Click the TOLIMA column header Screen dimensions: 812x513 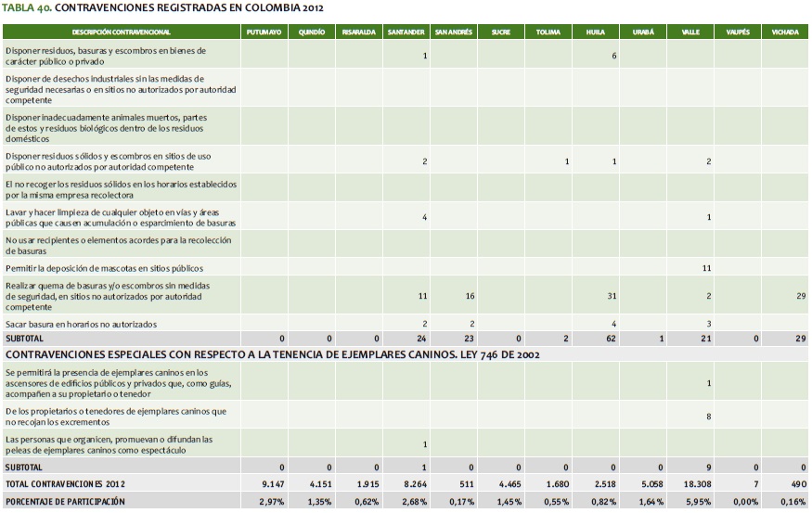tap(548, 32)
